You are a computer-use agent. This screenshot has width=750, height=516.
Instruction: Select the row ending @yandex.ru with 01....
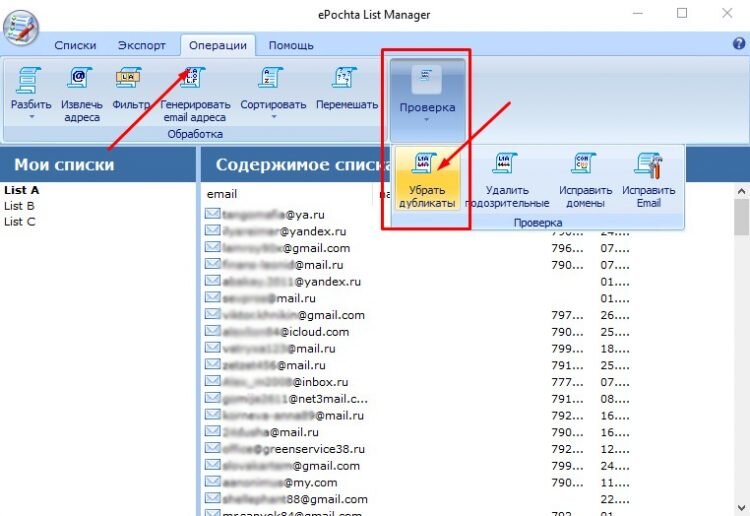tap(419, 281)
